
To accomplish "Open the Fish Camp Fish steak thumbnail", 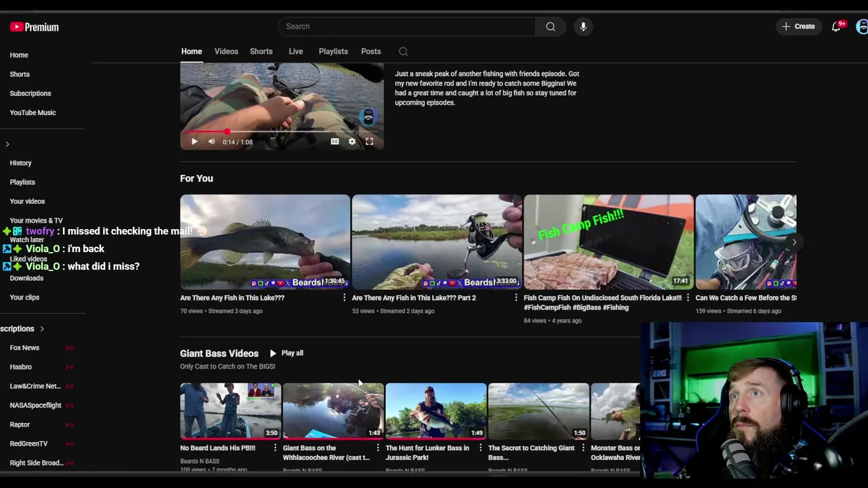I will (x=608, y=242).
